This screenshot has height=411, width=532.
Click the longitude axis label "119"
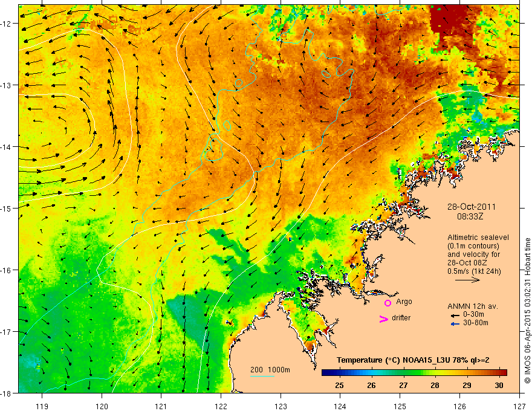coord(42,406)
